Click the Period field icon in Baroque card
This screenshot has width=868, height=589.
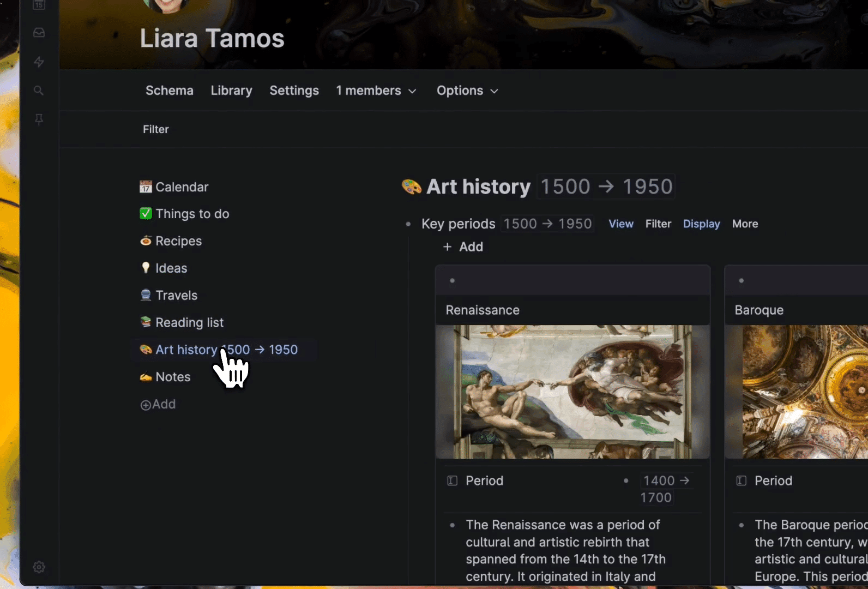[742, 480]
